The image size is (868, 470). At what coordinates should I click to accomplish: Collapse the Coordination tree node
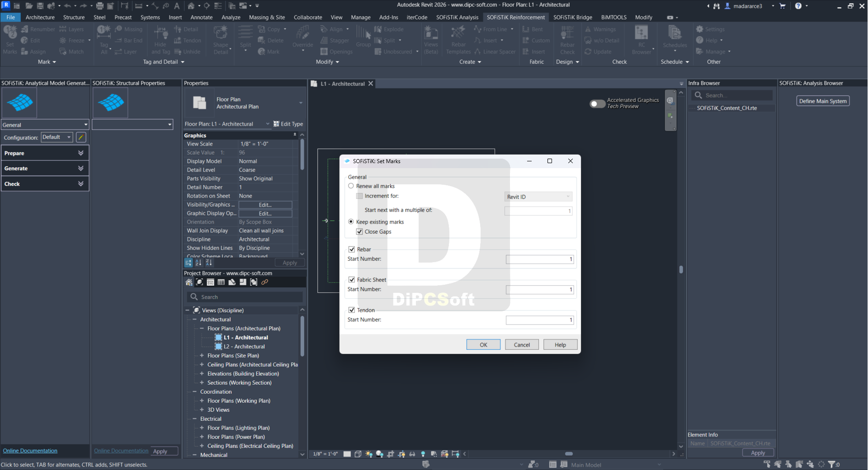[195, 392]
